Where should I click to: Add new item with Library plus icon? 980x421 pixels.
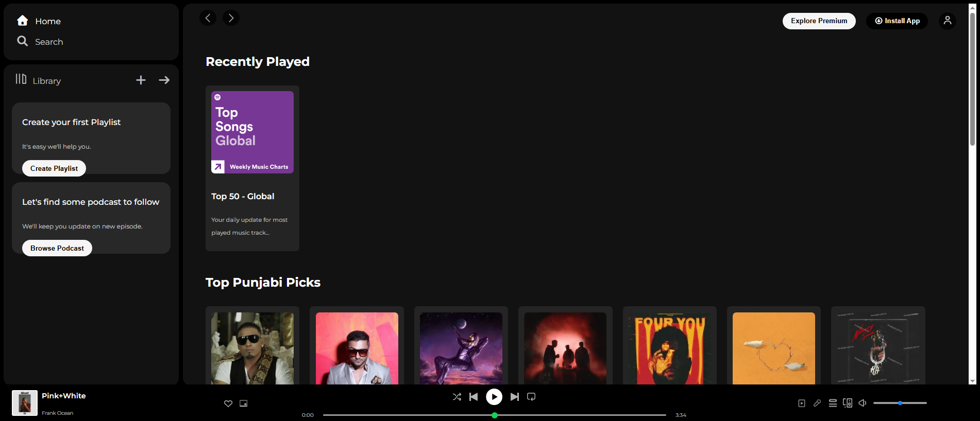tap(141, 80)
